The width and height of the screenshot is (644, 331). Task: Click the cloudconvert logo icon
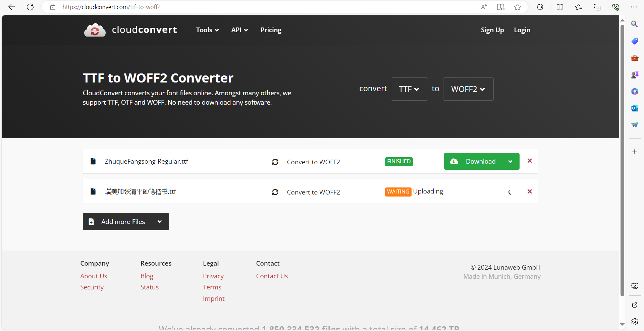tap(95, 30)
